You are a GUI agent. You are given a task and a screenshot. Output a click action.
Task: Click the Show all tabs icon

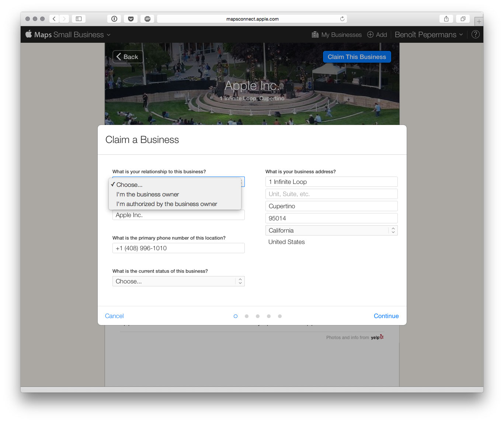[x=463, y=19]
